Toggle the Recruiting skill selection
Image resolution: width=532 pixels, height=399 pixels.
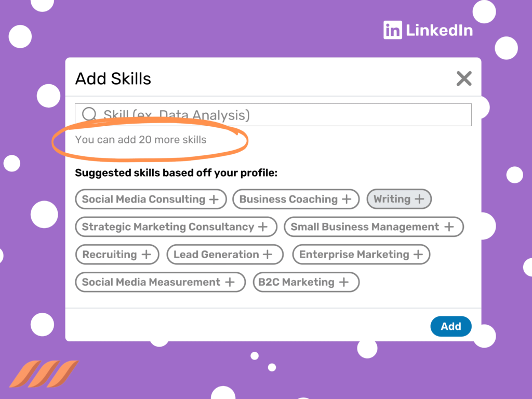117,255
